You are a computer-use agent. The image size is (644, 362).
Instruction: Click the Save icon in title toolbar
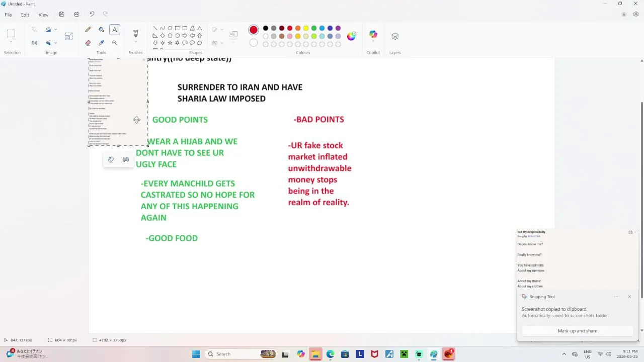point(61,15)
